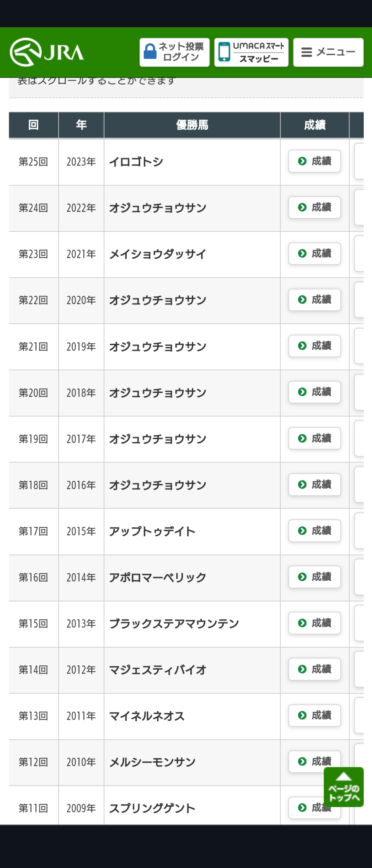The height and width of the screenshot is (868, 372).
Task: Open 2012 マジェスティバイオ results
Action: click(315, 669)
